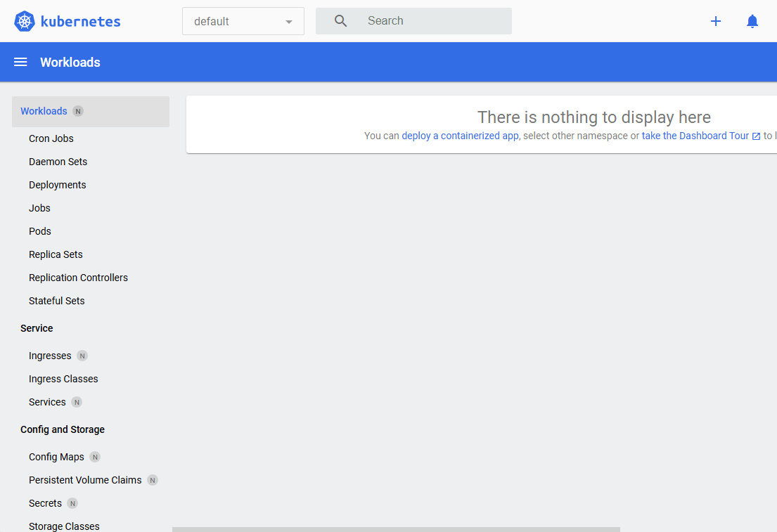Create a new resource with the plus icon
777x532 pixels.
click(716, 21)
